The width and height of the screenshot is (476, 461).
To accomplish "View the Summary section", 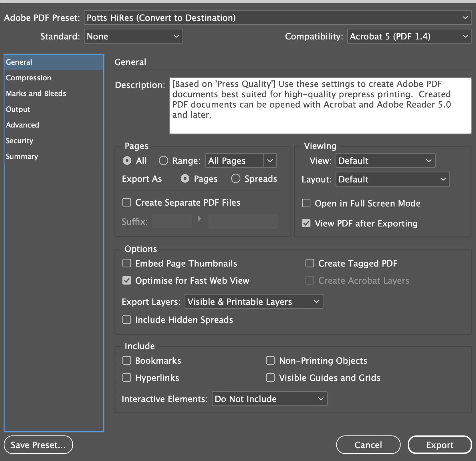I will (x=54, y=156).
